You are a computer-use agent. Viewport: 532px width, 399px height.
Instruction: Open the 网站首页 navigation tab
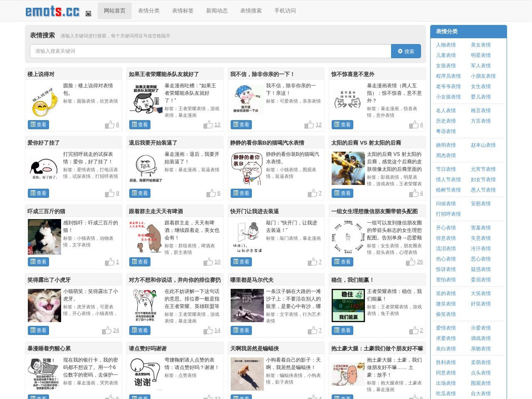coord(115,11)
